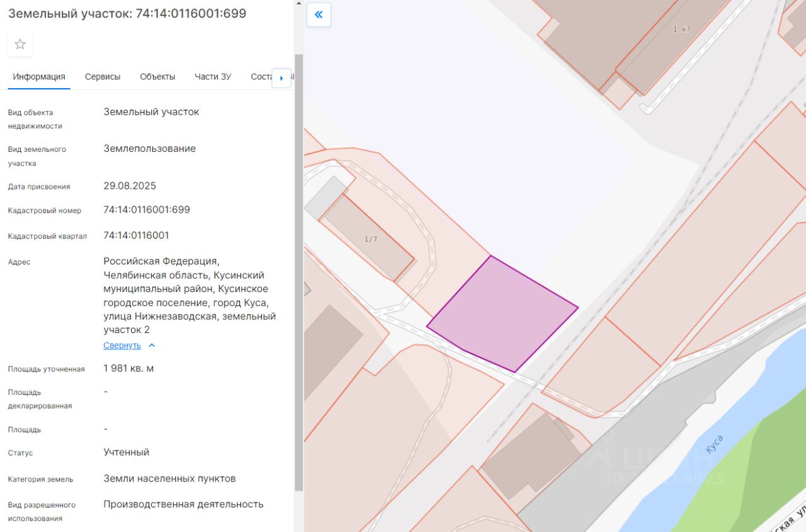
Task: Click the chevron beside Свернуть
Action: point(152,346)
